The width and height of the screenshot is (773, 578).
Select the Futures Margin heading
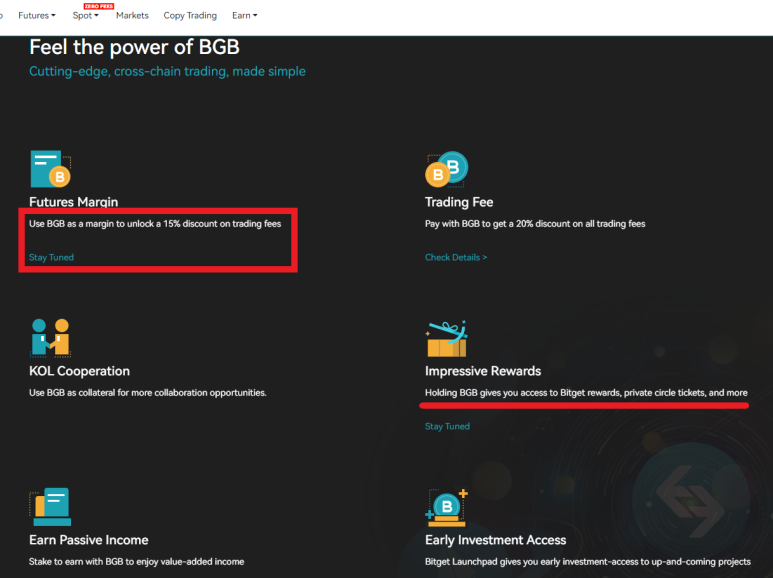coord(73,202)
